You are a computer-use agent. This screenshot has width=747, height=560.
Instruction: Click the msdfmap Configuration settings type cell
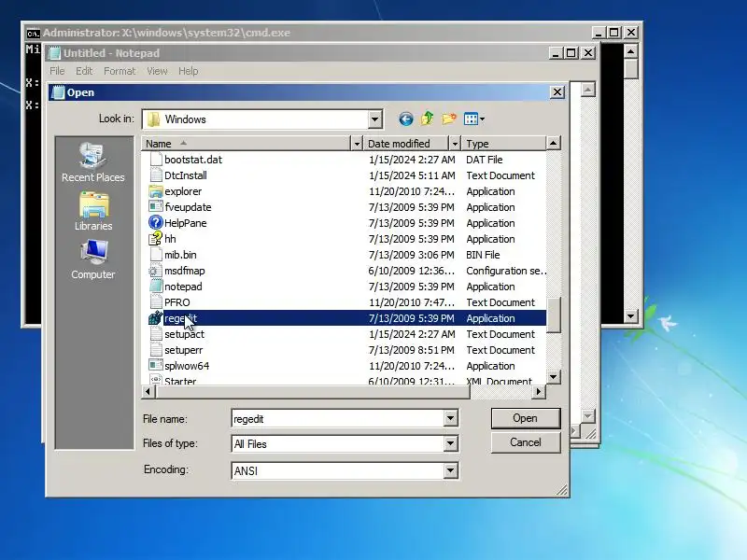click(506, 271)
